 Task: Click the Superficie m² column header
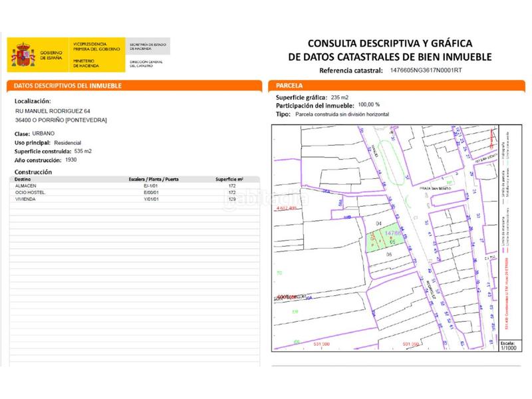click(229, 180)
